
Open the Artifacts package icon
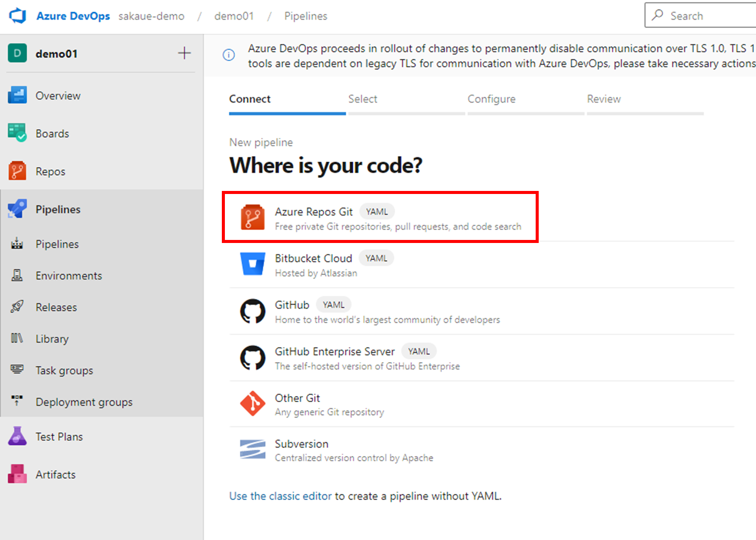pyautogui.click(x=17, y=474)
